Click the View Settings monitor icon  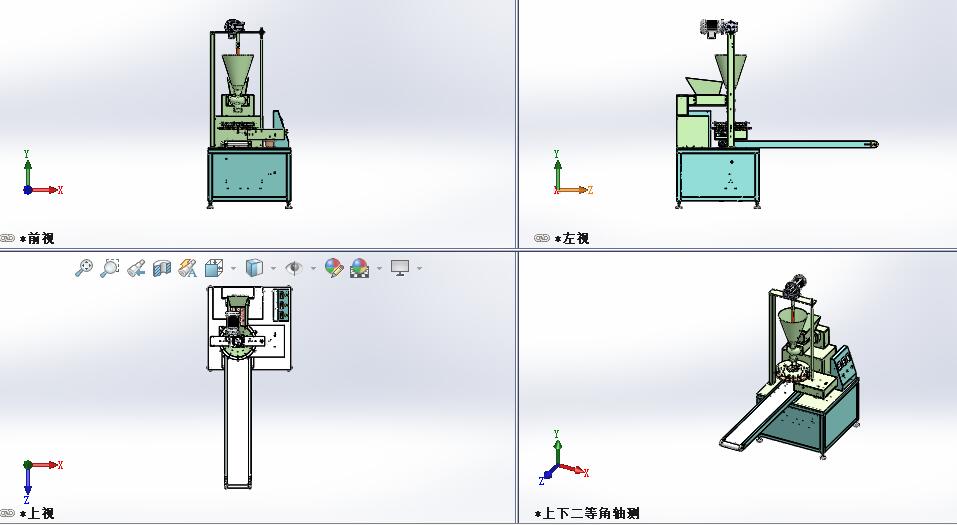(x=400, y=267)
